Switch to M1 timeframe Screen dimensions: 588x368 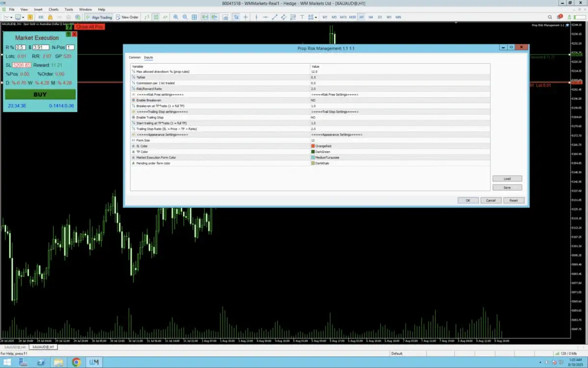tap(325, 17)
